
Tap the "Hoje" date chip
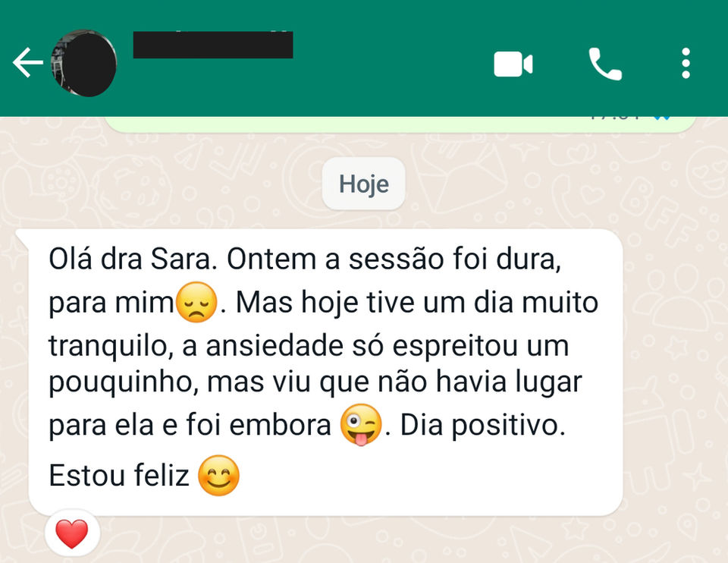tap(363, 184)
